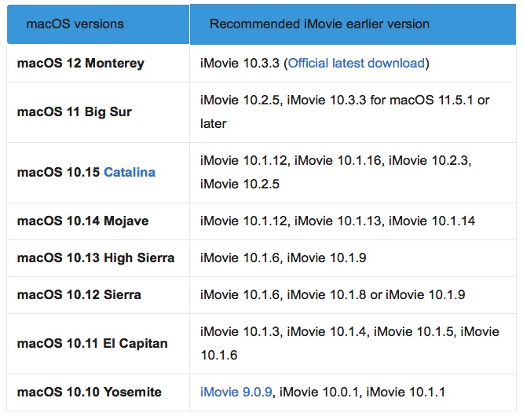Viewport: 523px width, 420px height.
Task: Select the 'macOS 10.11 El Capitan' cell
Action: click(x=98, y=344)
